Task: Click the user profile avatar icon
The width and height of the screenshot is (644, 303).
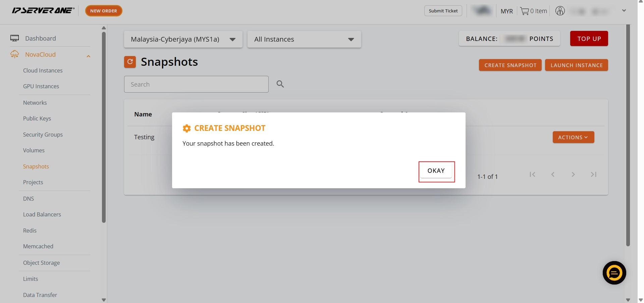Action: (x=560, y=11)
